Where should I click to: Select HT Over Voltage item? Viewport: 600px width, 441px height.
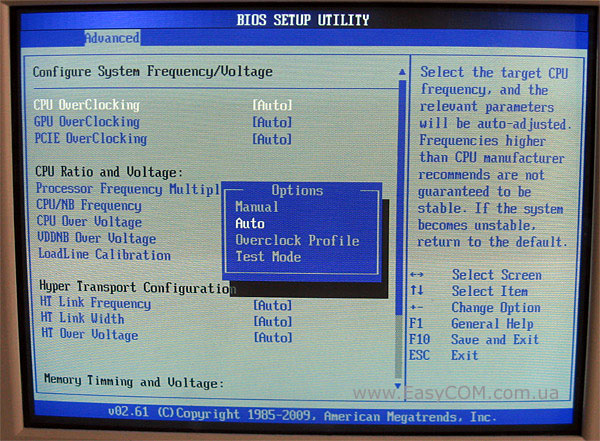click(x=90, y=334)
